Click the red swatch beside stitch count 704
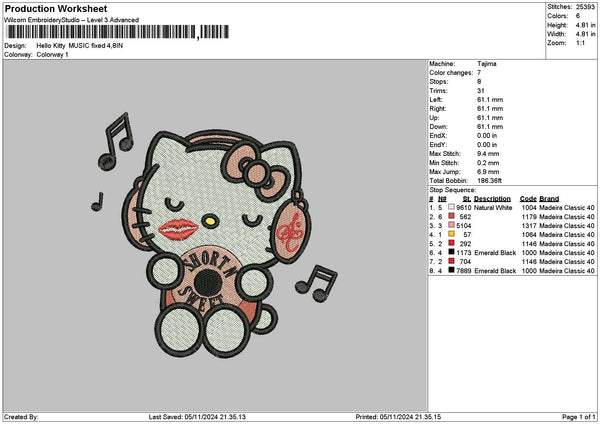Screen dimensions: 600x424 (x=452, y=261)
